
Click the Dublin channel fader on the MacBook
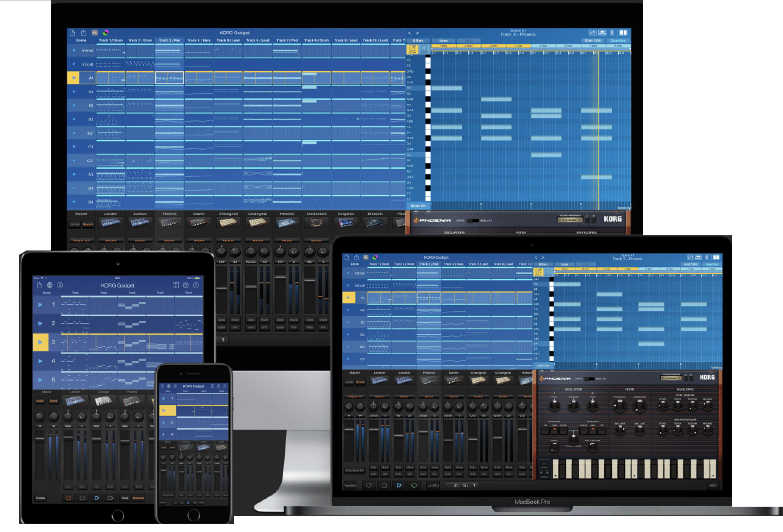click(448, 440)
